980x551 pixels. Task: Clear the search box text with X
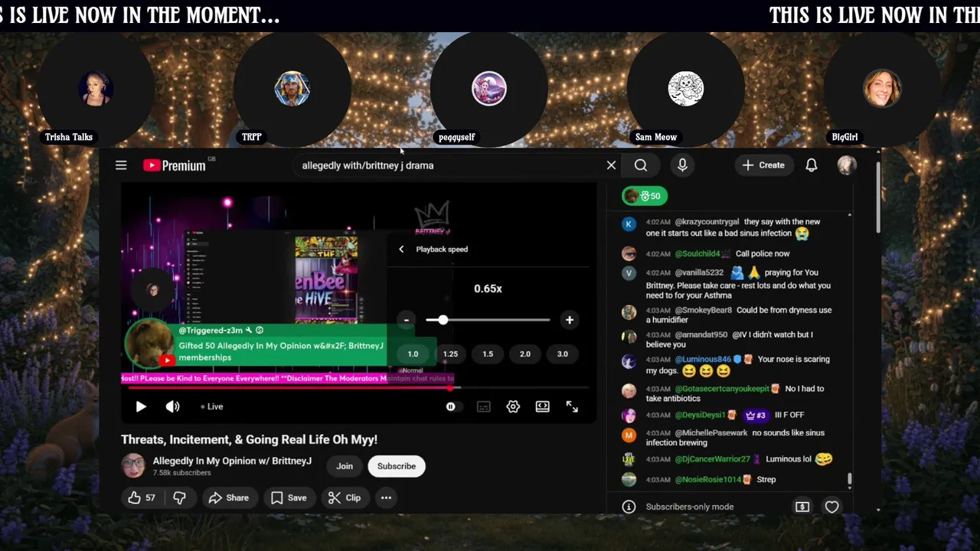pyautogui.click(x=611, y=165)
